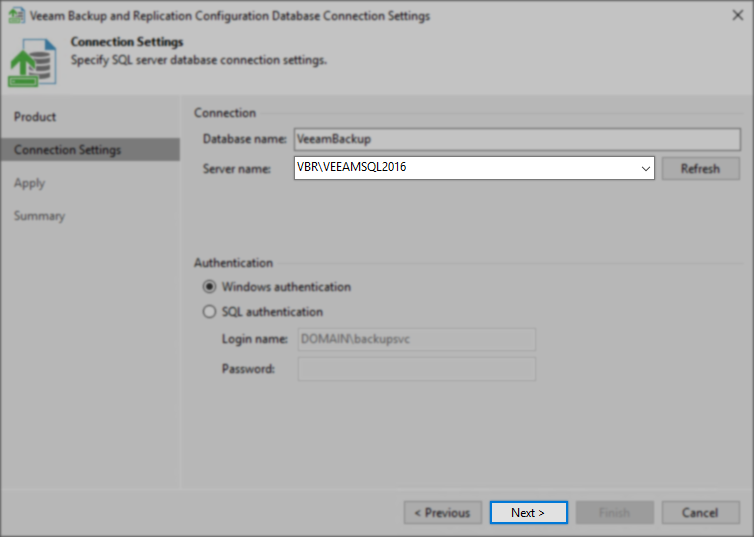The image size is (754, 537).
Task: Click the database upload wizard icon
Action: tap(32, 62)
